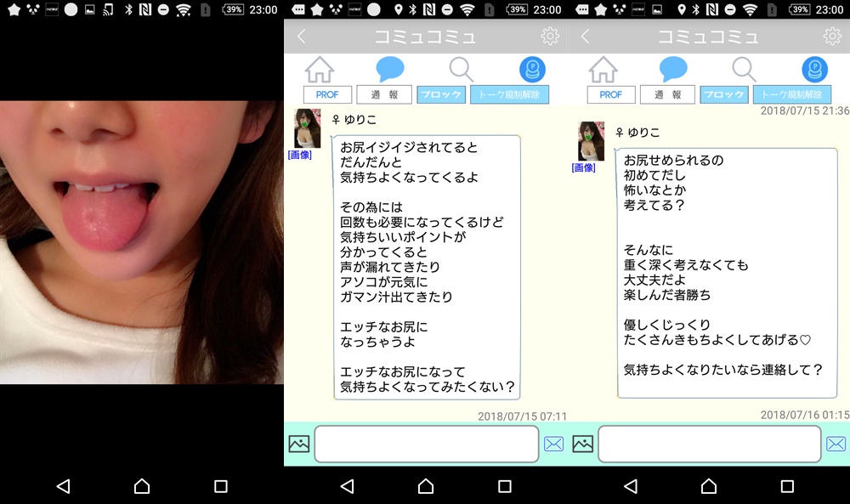850x504 pixels.
Task: Open settings gear in the rightmost chat header
Action: 832,37
